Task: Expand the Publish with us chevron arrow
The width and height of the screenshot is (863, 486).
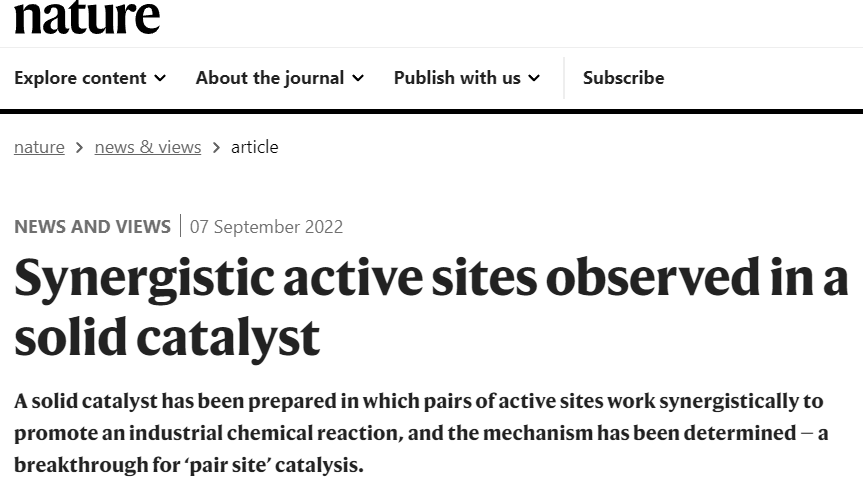Action: pyautogui.click(x=534, y=78)
